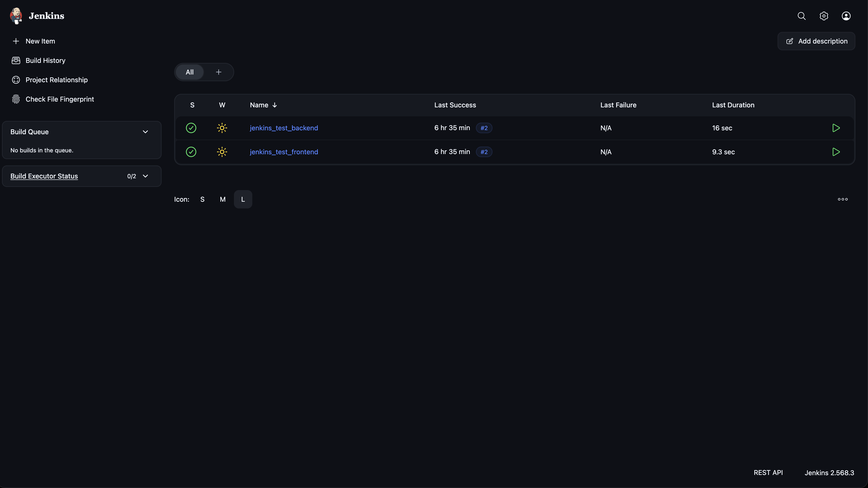868x488 pixels.
Task: Open Check File Fingerprint link
Action: (x=60, y=99)
